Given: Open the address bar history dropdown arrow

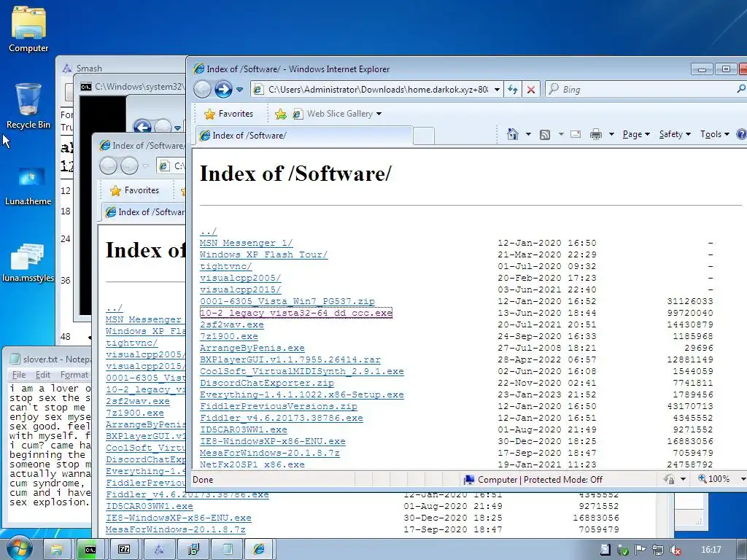Looking at the screenshot, I should [497, 90].
